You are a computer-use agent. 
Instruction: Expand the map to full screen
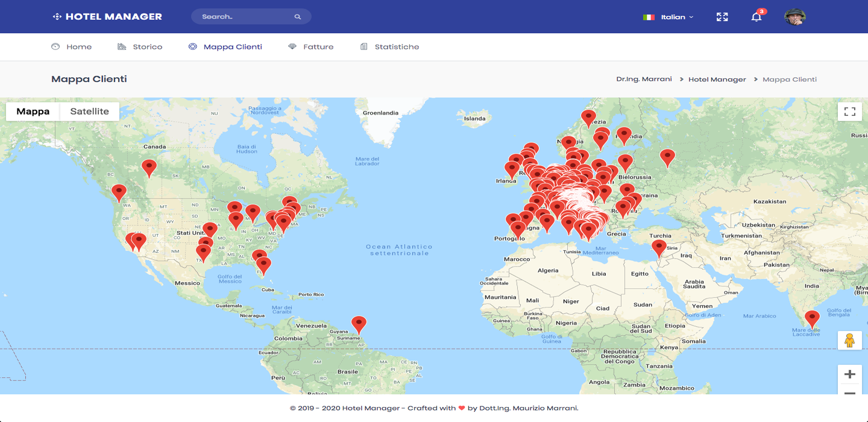pos(850,112)
